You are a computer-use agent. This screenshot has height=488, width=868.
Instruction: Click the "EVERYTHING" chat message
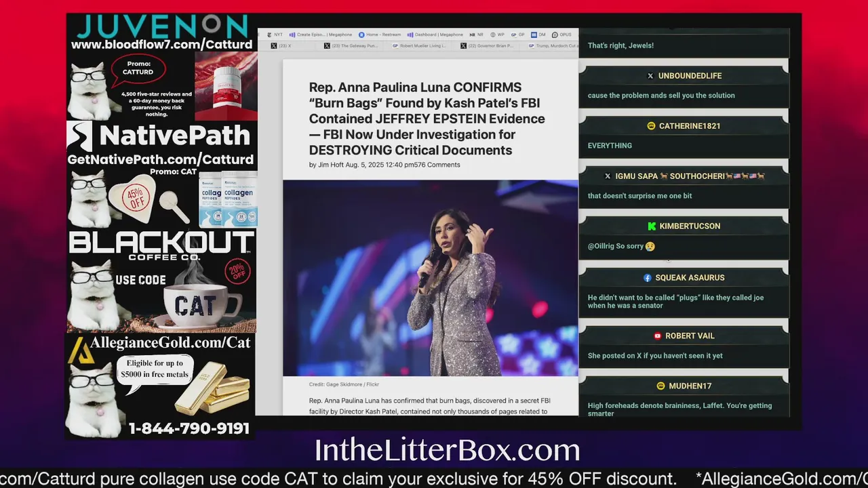610,146
